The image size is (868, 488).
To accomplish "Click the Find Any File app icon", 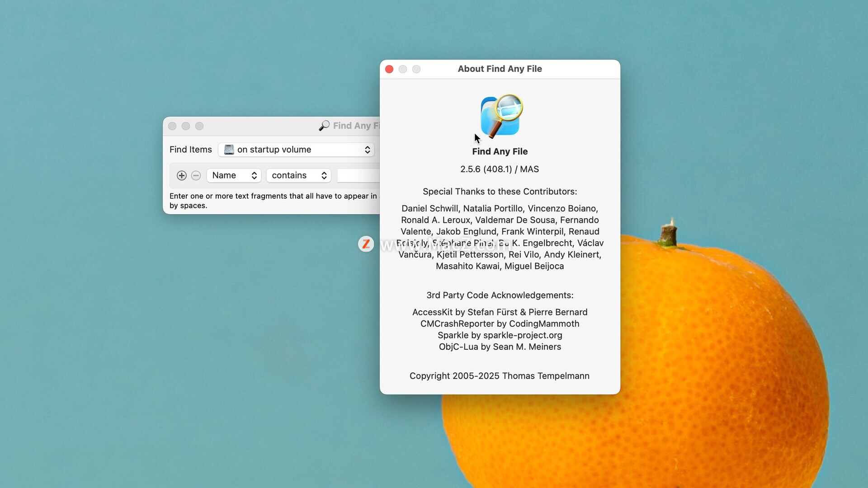I will (x=501, y=116).
